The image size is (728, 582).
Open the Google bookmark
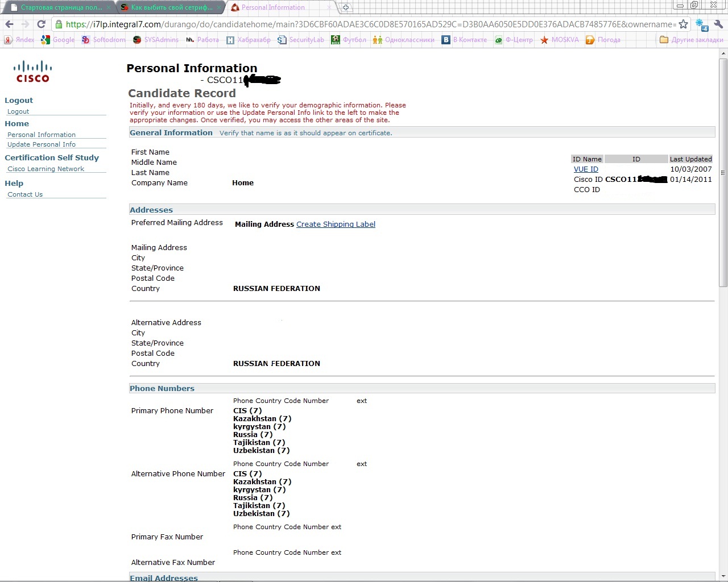pos(58,40)
